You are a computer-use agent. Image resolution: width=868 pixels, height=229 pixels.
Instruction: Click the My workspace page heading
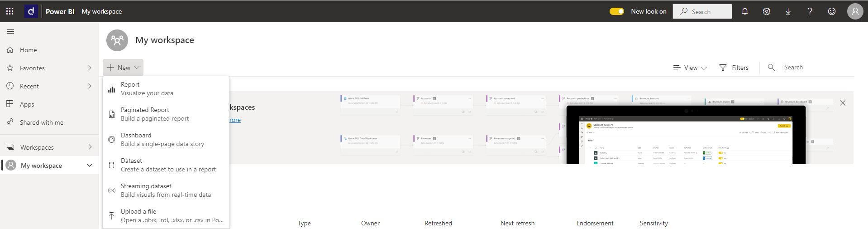pyautogui.click(x=165, y=40)
